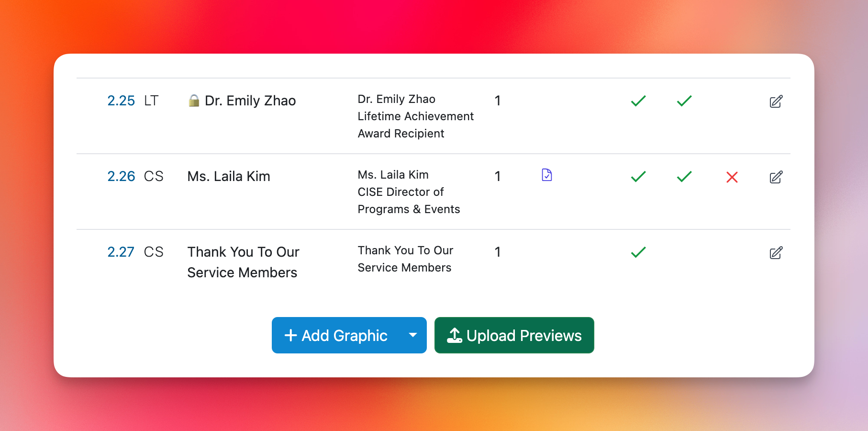Toggle green check in row 2.27
Image resolution: width=868 pixels, height=431 pixels.
tap(638, 252)
